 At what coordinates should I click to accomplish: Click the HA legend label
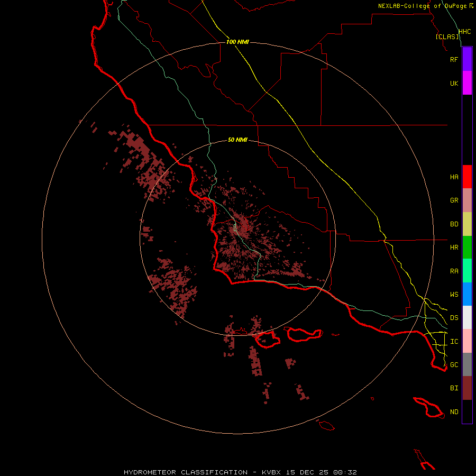pyautogui.click(x=454, y=177)
